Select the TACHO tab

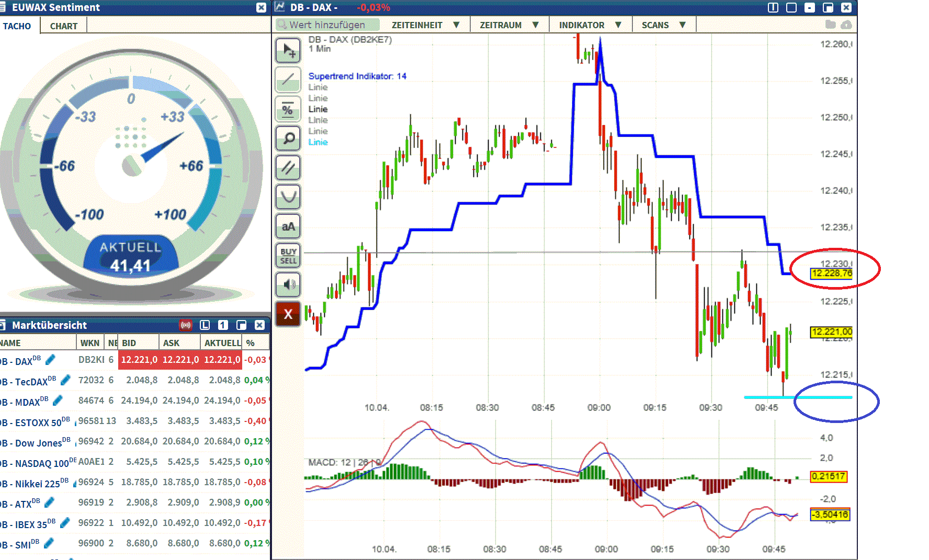point(18,25)
